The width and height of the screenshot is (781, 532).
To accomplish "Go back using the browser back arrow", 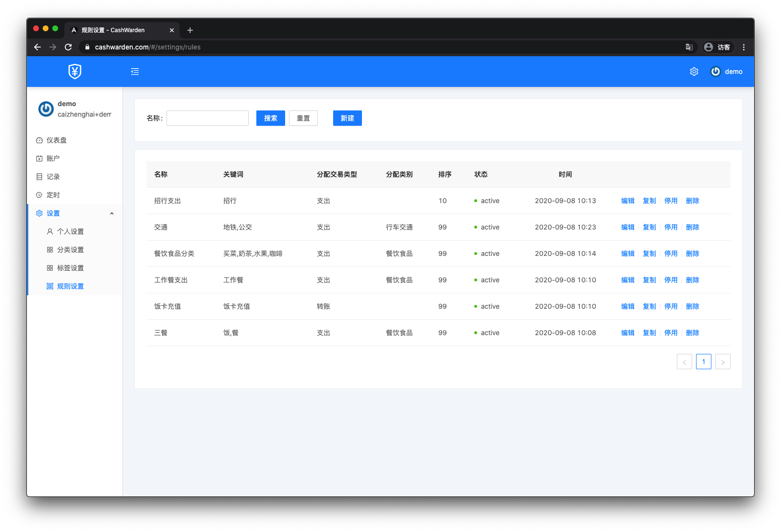I will point(37,47).
